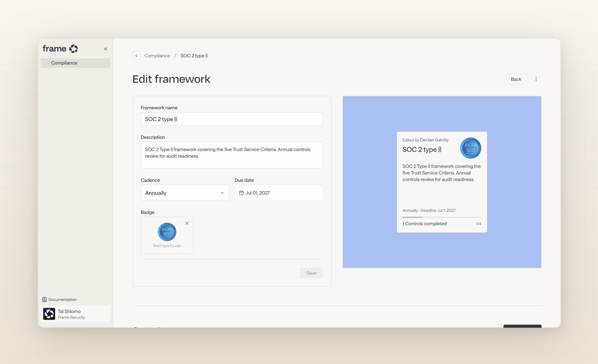Click '1 Controls completed' text
The width and height of the screenshot is (598, 364).
424,224
